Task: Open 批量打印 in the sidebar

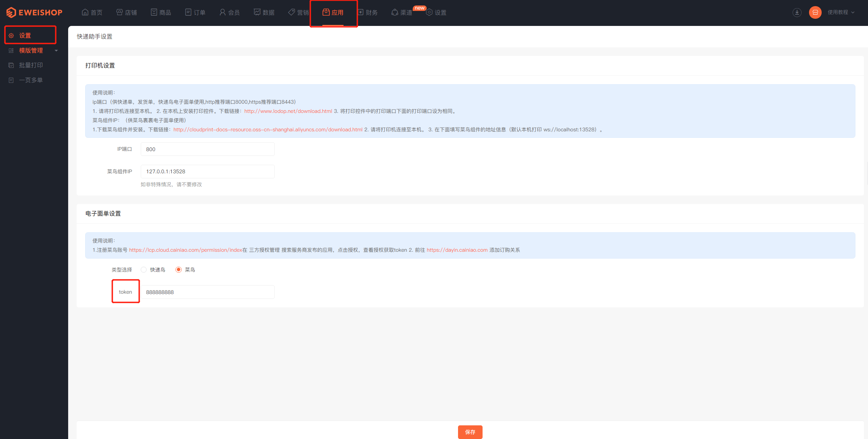Action: coord(31,65)
